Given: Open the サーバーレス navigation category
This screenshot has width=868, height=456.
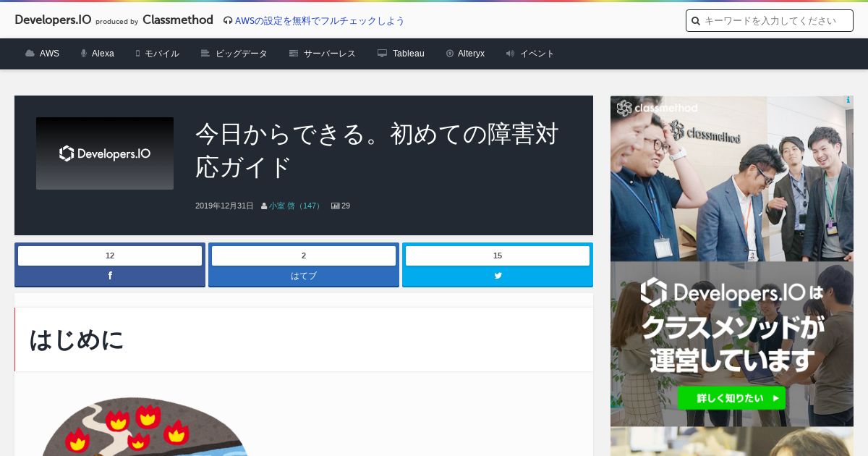Looking at the screenshot, I should [x=330, y=54].
